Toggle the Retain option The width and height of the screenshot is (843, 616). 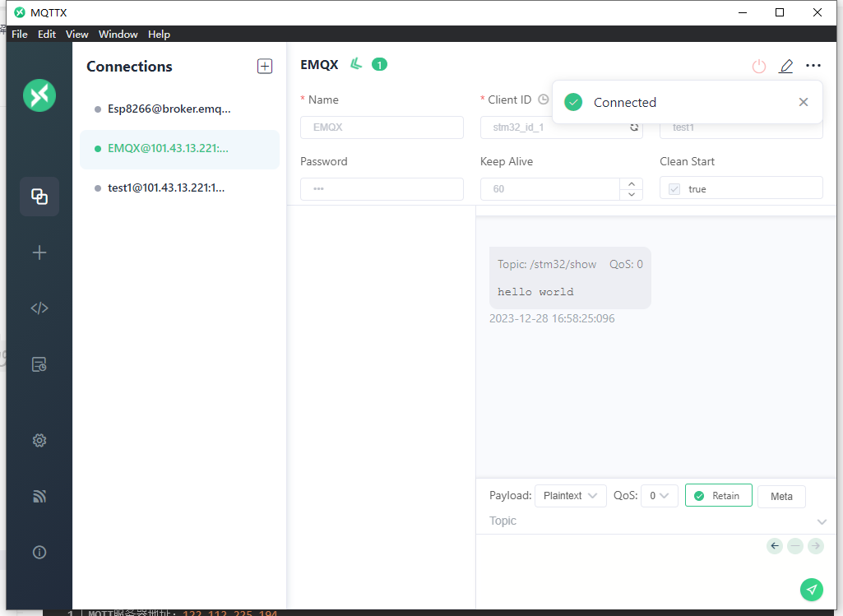coord(718,496)
